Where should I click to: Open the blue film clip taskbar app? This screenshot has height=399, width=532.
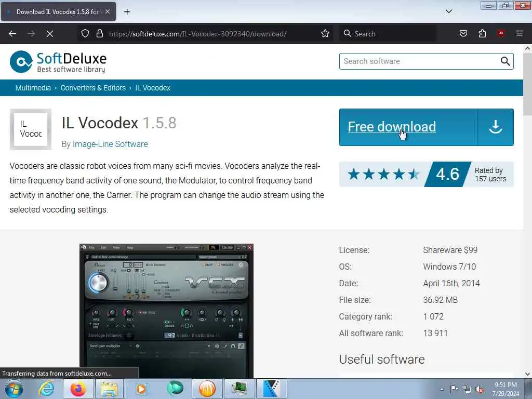click(271, 389)
